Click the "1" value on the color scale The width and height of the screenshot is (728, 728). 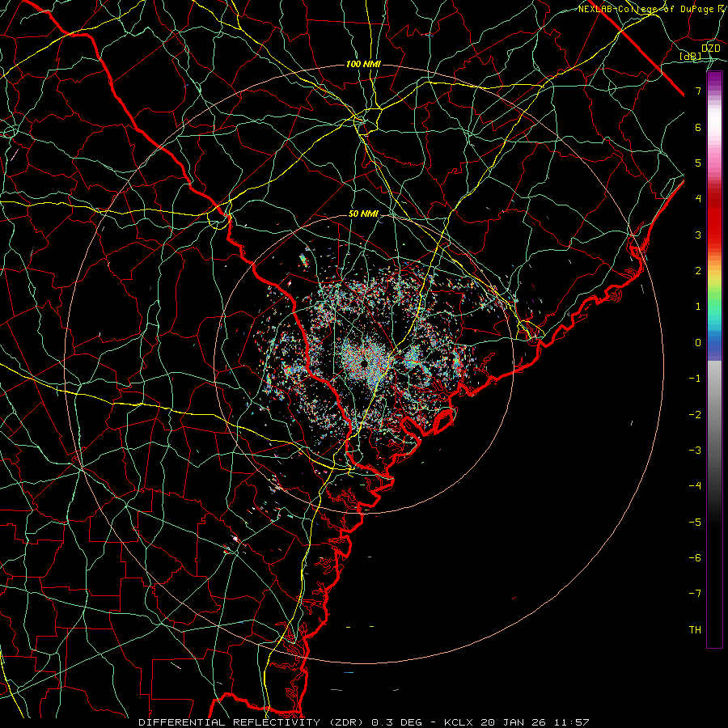point(698,307)
